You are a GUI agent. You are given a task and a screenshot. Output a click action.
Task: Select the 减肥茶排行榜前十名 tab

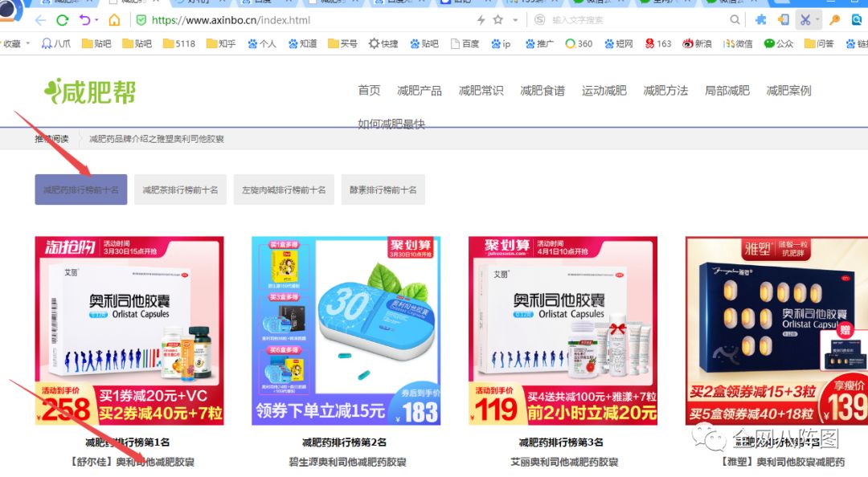pos(181,190)
